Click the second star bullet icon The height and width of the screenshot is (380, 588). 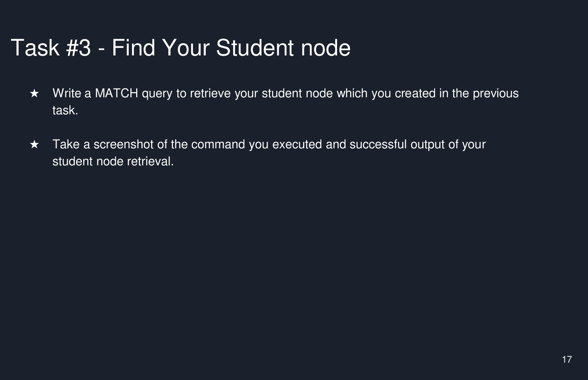[34, 144]
